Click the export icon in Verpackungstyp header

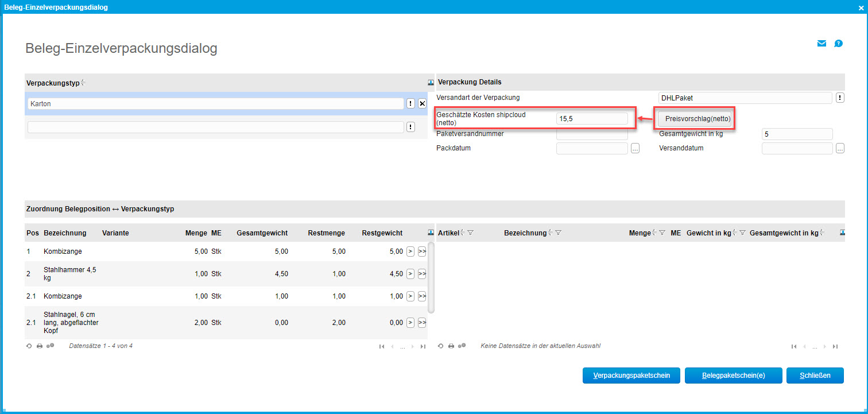[431, 83]
